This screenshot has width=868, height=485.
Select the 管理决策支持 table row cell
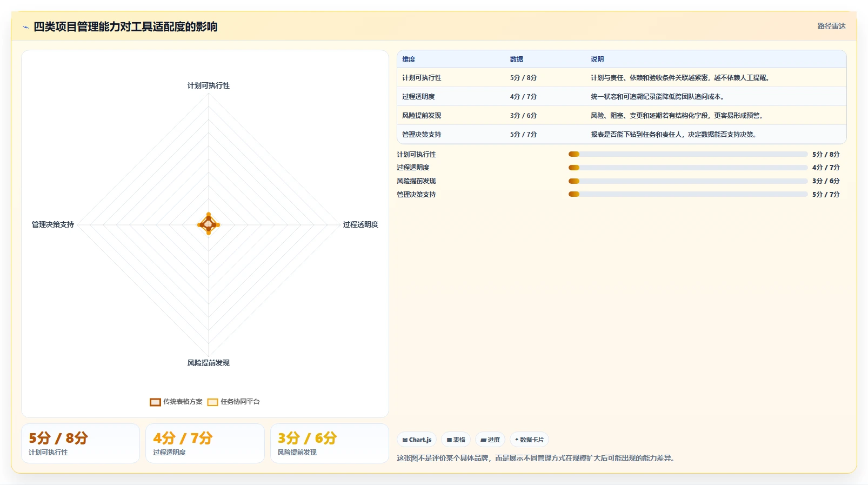[422, 135]
